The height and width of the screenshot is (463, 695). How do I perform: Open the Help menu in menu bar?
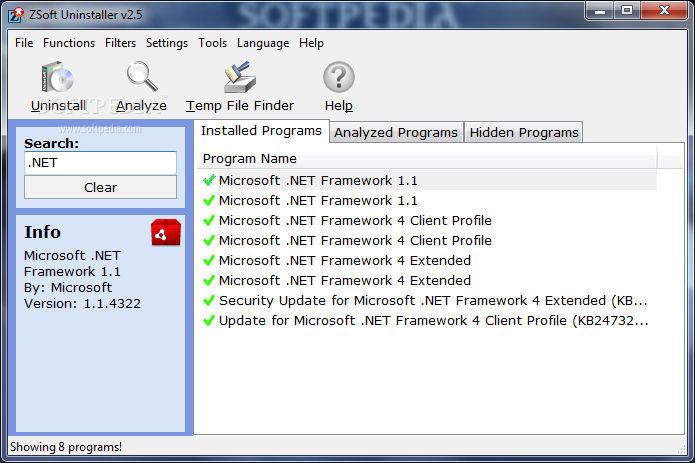tap(311, 43)
